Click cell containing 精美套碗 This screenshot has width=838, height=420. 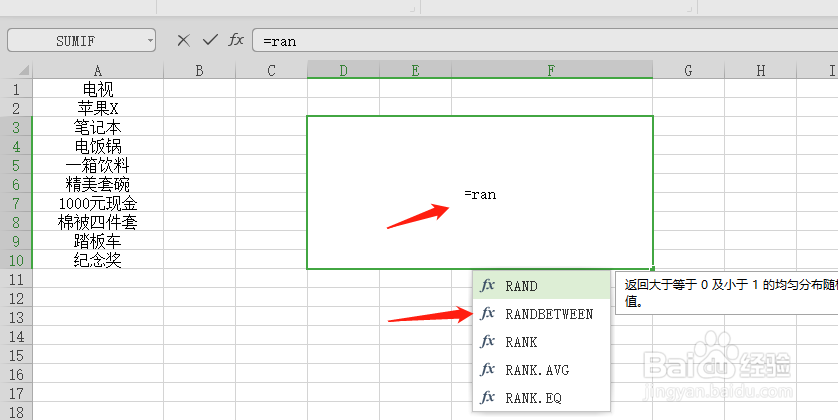98,184
